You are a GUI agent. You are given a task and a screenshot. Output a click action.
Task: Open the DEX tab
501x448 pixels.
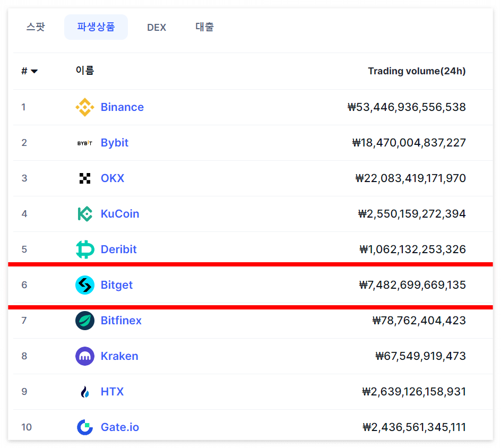(x=157, y=27)
